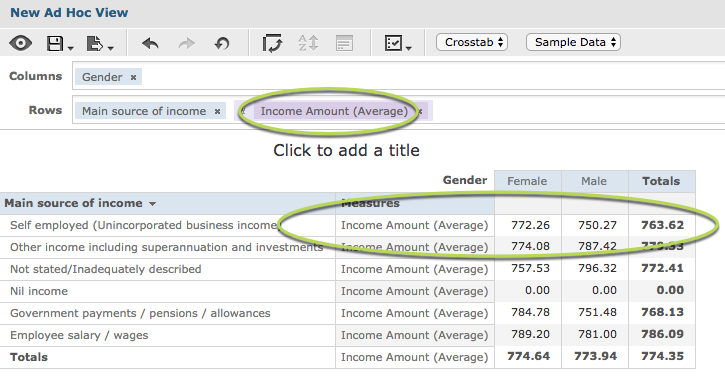Open the Crosstab view type dropdown
The image size is (725, 382).
[x=472, y=42]
